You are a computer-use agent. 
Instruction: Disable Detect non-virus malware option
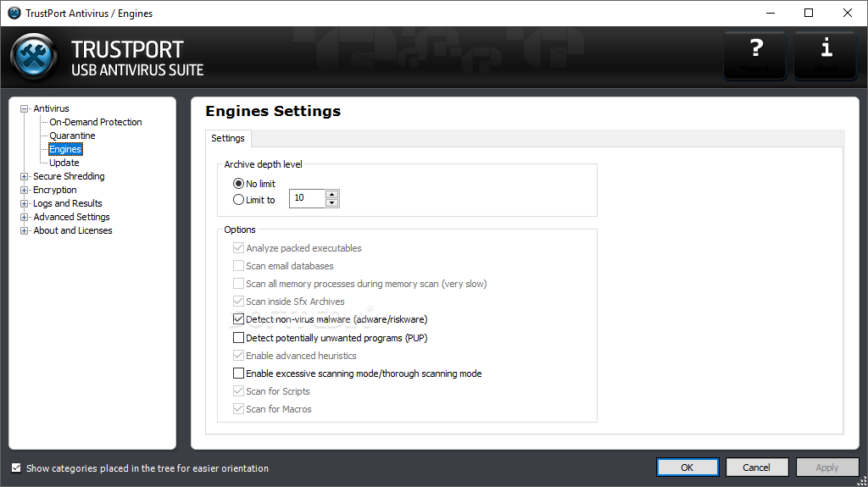[238, 319]
